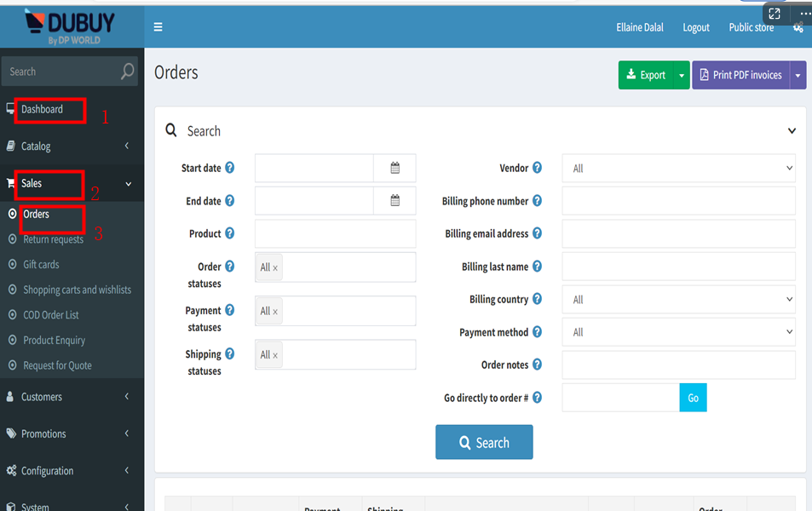Open the End date calendar picker
Image resolution: width=812 pixels, height=511 pixels.
(x=394, y=201)
